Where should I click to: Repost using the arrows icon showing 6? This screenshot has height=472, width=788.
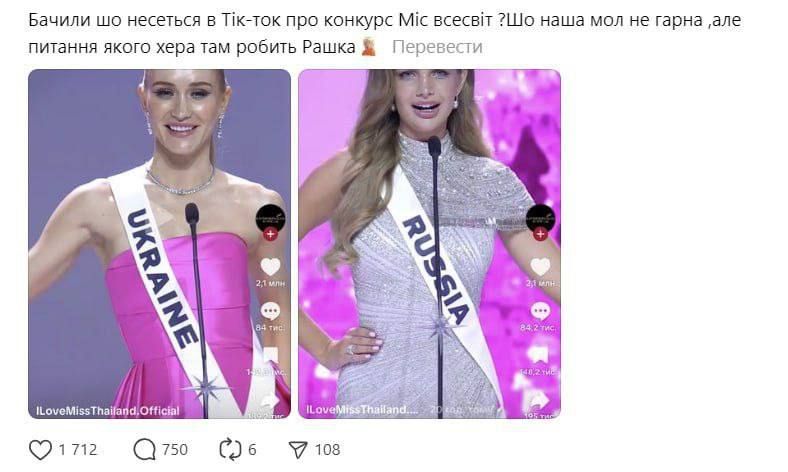pos(231,449)
